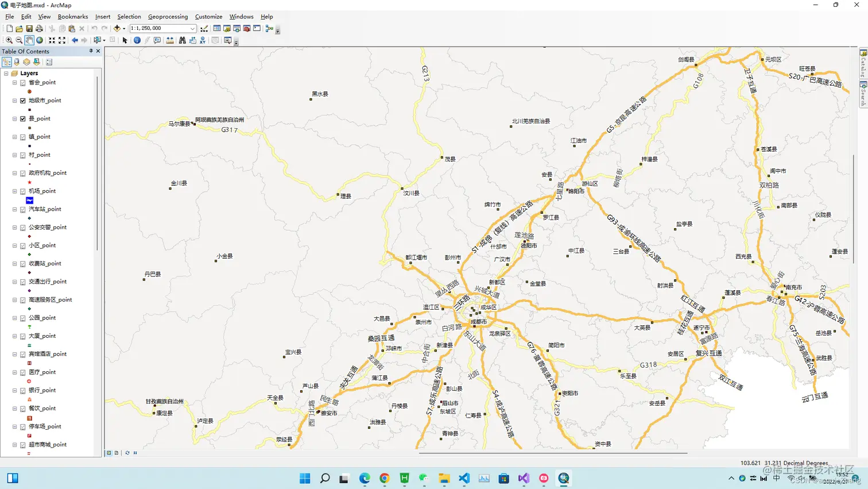Open the Geoprocessing menu

point(168,17)
